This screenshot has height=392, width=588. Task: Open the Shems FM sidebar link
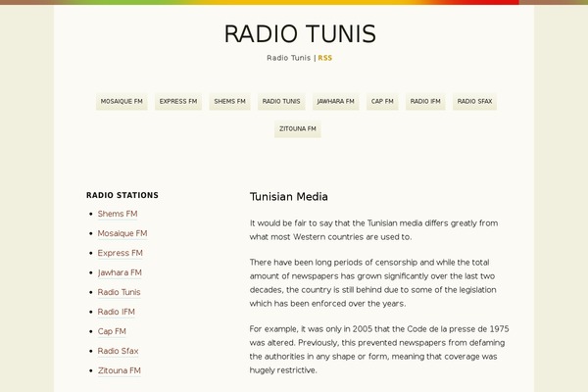118,214
